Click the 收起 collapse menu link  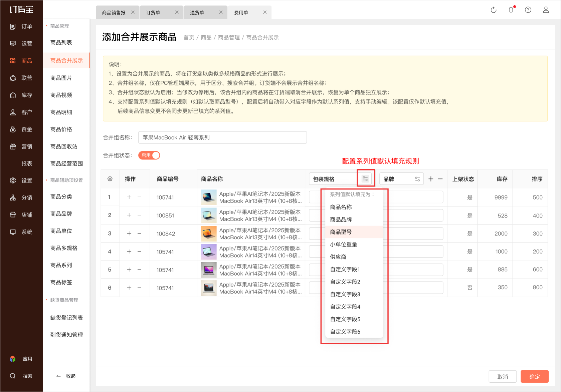tap(66, 376)
